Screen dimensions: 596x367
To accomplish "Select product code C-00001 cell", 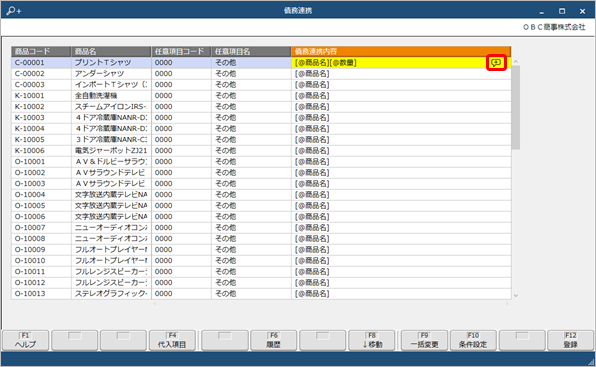I will click(41, 63).
